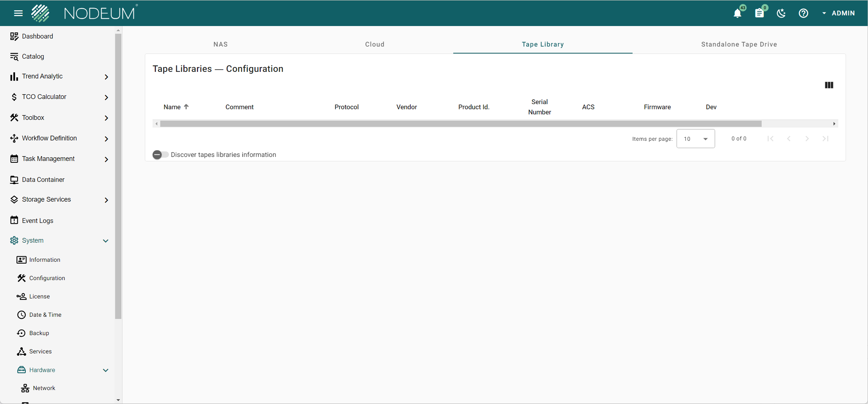Screen dimensions: 868x404
Task: Switch to the NAS tab
Action: click(x=220, y=44)
